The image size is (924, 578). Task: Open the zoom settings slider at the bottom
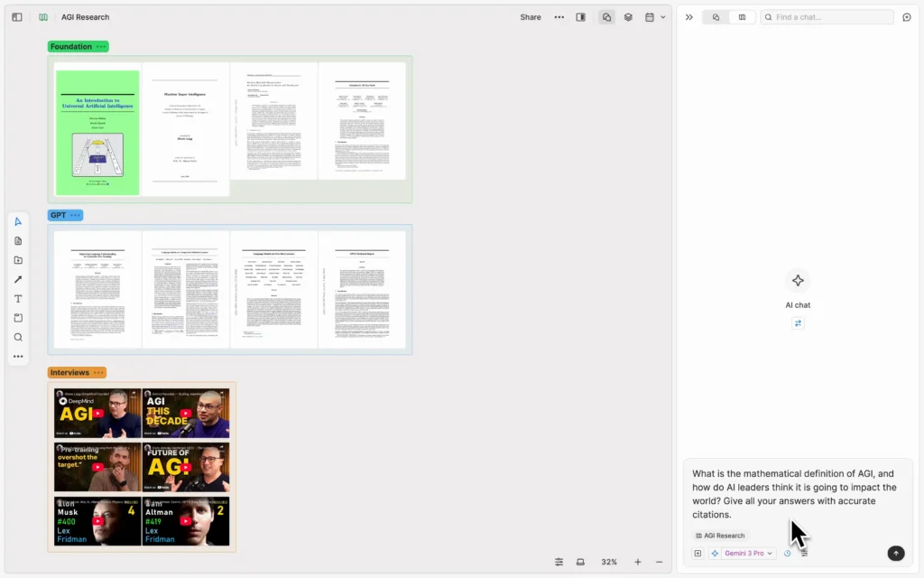click(x=559, y=562)
